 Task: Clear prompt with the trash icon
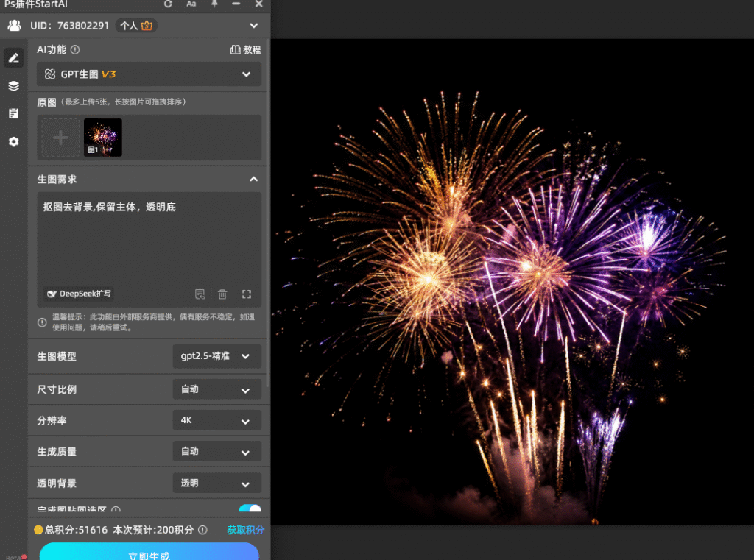tap(222, 294)
